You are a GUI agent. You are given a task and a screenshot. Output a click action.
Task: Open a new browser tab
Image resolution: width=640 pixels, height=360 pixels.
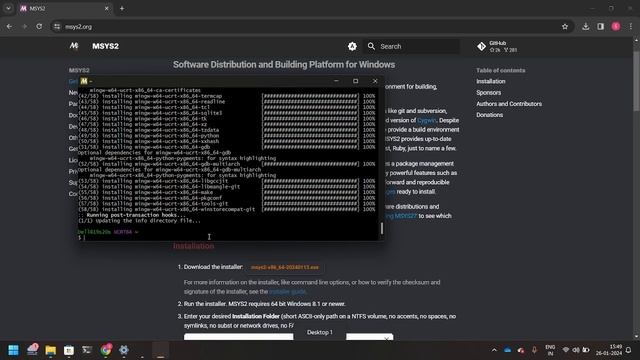click(x=122, y=8)
